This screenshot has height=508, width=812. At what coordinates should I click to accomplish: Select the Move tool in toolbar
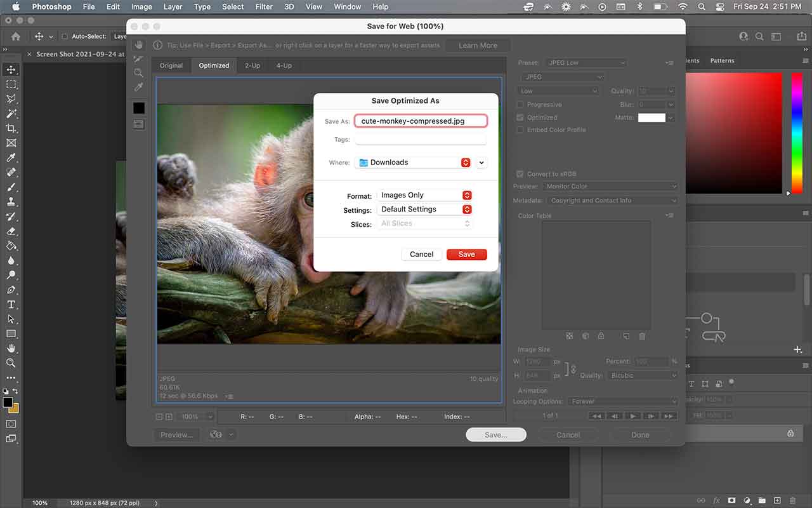click(11, 69)
